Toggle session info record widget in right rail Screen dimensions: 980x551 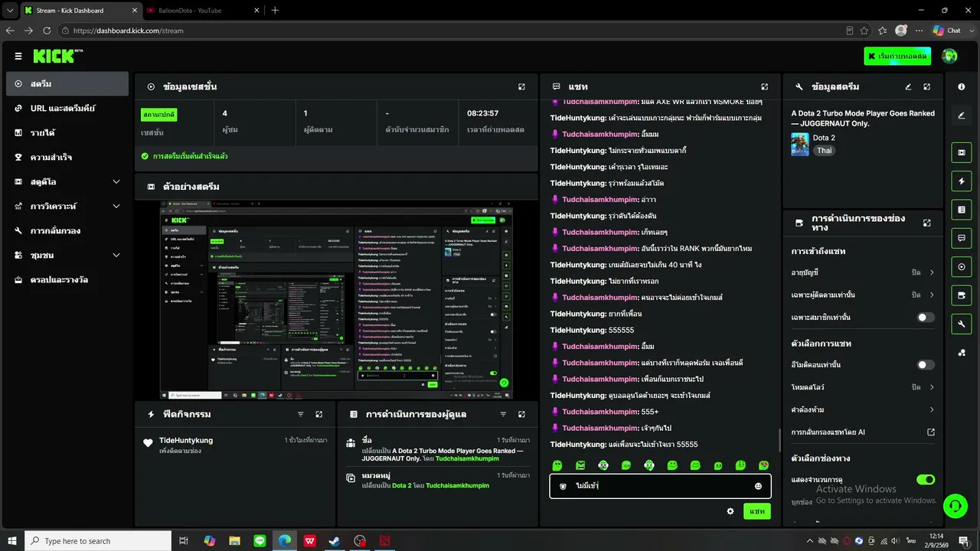click(x=962, y=267)
